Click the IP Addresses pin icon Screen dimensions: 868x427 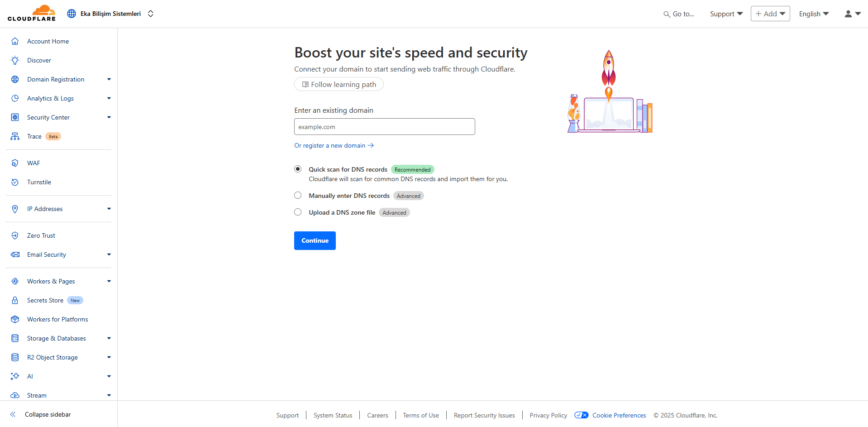(15, 209)
